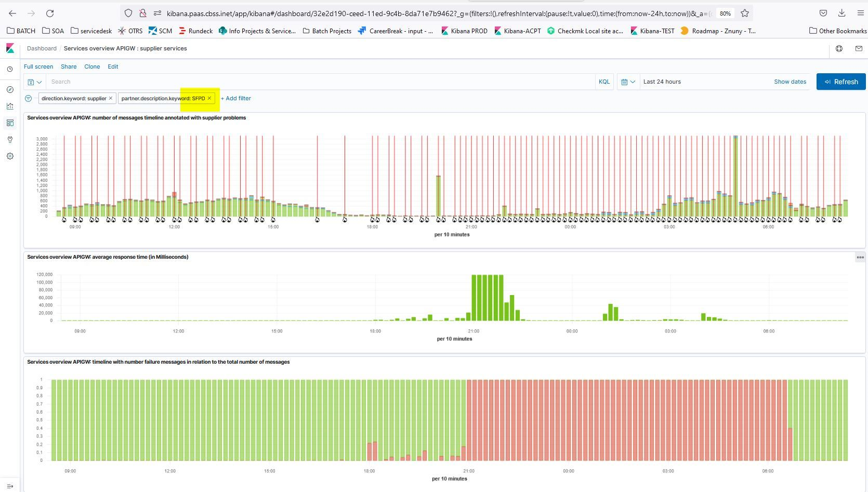Remove the direction.keyword: supplier filter
The image size is (868, 492).
pyautogui.click(x=111, y=98)
